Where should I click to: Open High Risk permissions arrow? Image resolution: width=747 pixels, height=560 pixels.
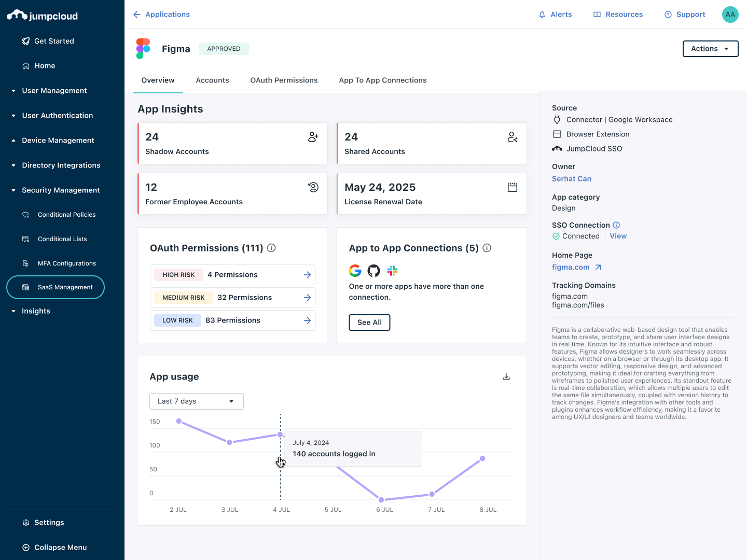pos(307,275)
